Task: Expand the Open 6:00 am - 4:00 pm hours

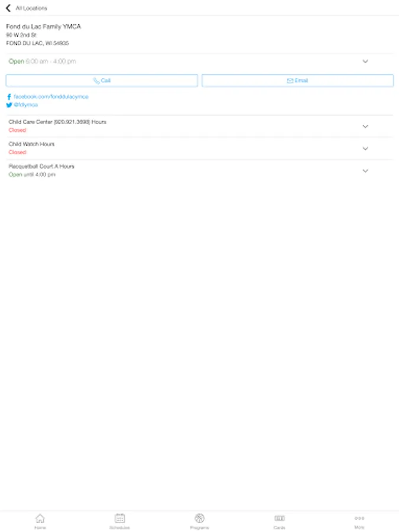Action: coord(200,61)
